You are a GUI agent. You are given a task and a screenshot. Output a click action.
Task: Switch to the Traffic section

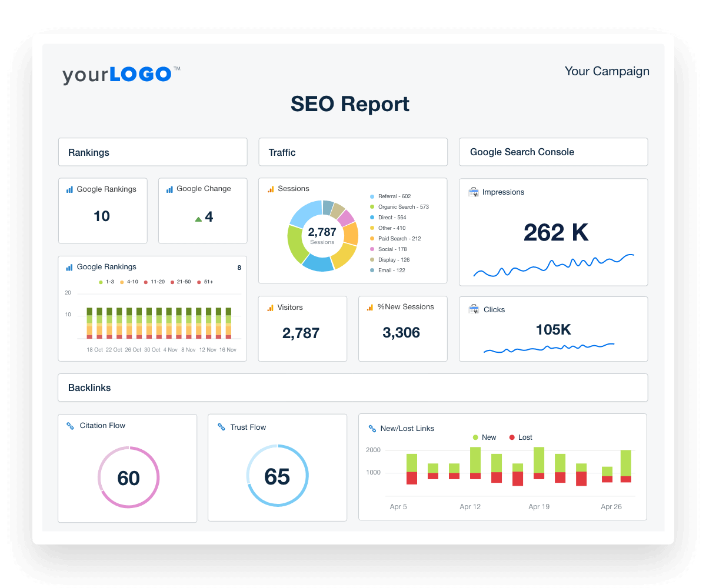tap(282, 152)
